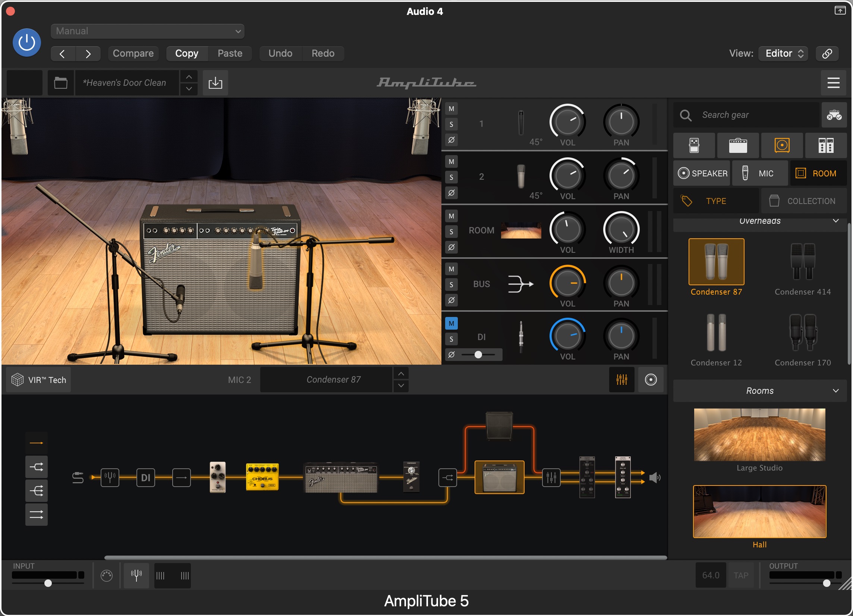
Task: Unmute the DI channel
Action: tap(451, 323)
